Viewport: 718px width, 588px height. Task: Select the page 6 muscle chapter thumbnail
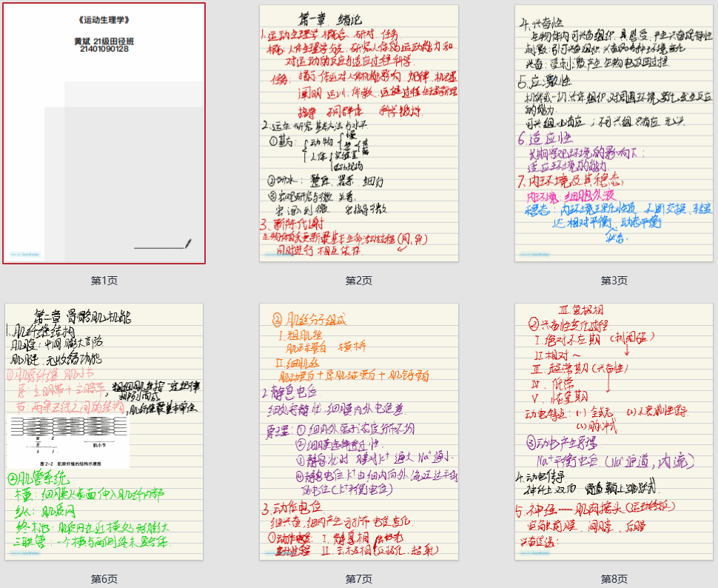click(x=104, y=431)
